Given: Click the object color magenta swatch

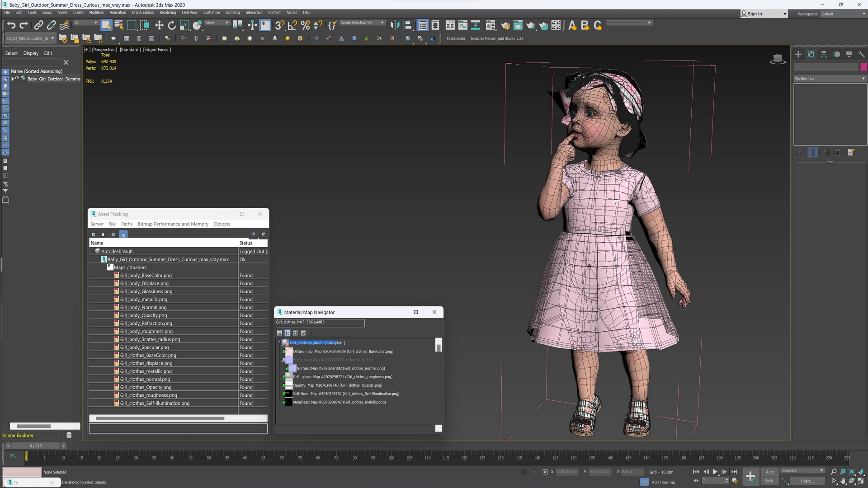Looking at the screenshot, I should pos(863,67).
